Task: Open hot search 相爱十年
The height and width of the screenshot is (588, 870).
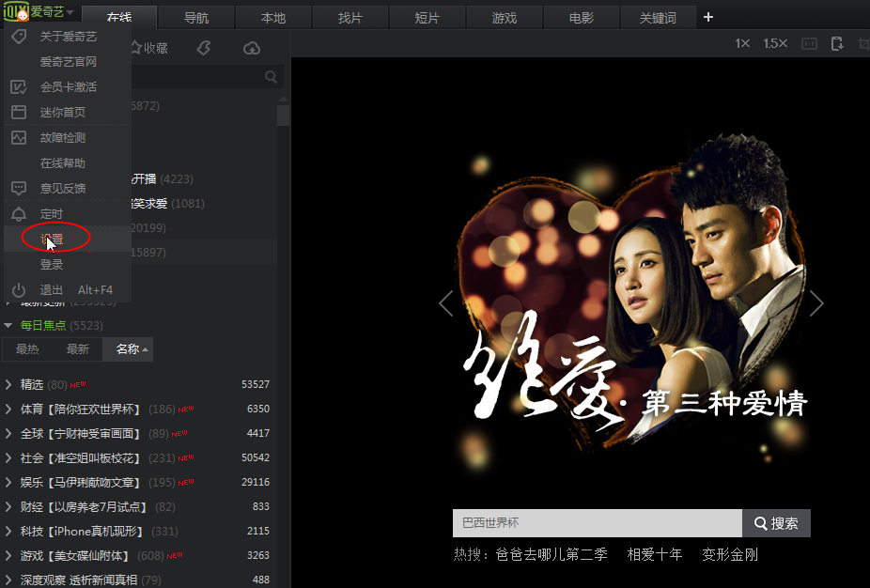Action: click(655, 555)
